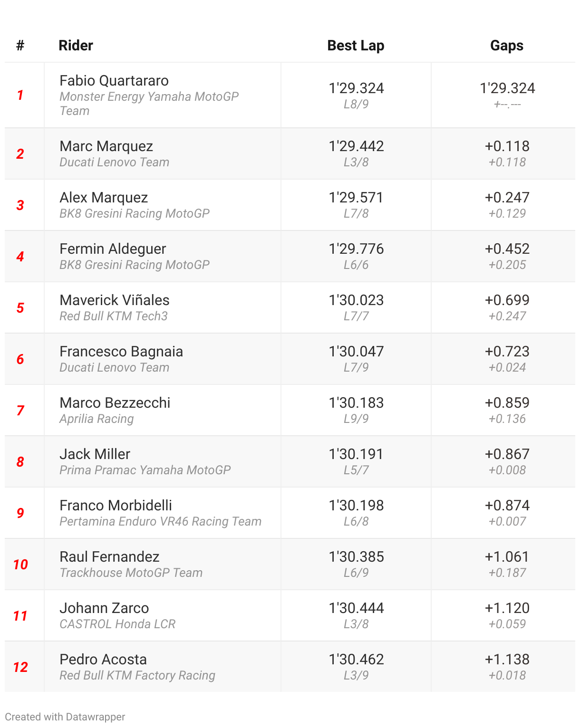
Task: Click Fermin Aldeguer rider name
Action: point(113,249)
